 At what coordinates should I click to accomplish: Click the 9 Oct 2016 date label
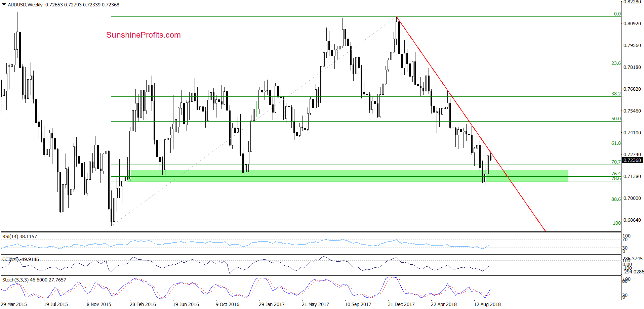point(228,304)
